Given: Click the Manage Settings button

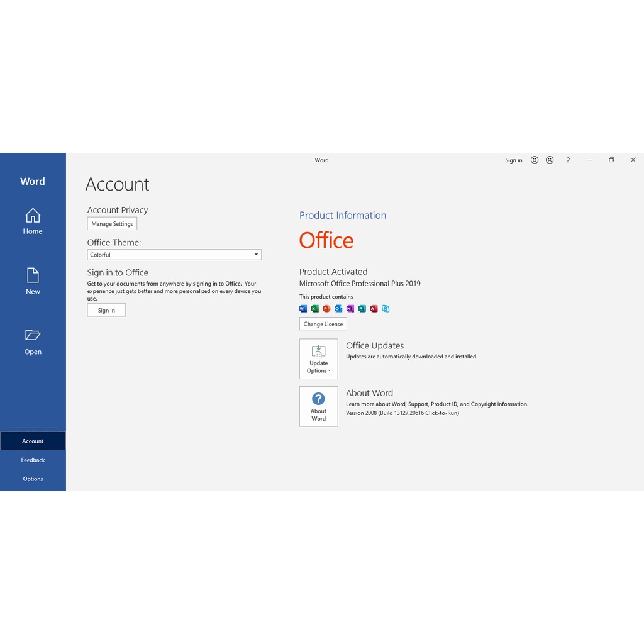Looking at the screenshot, I should click(x=112, y=223).
